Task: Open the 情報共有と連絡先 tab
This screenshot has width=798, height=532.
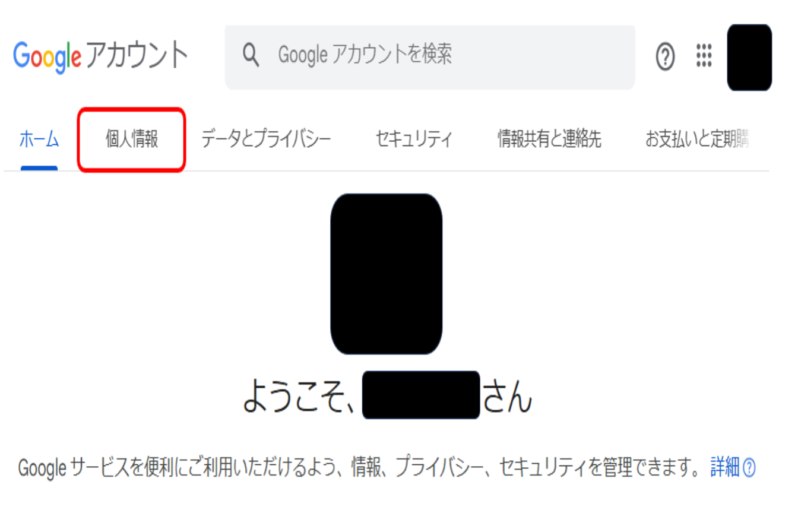Action: click(549, 140)
